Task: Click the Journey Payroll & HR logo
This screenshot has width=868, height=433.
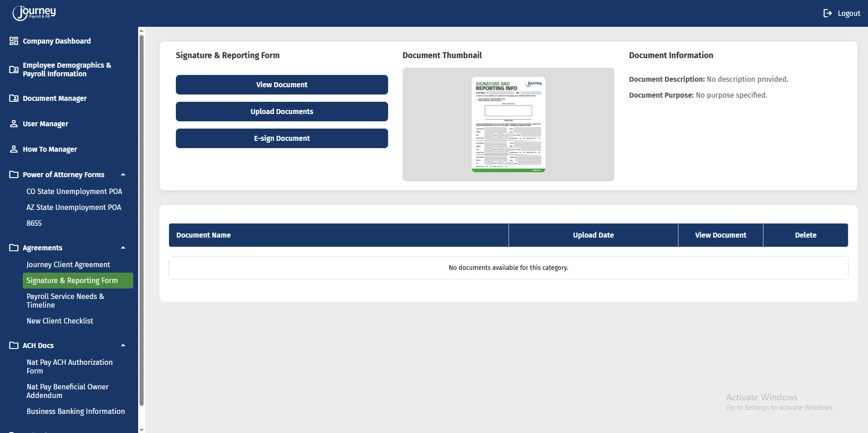Action: coord(35,13)
